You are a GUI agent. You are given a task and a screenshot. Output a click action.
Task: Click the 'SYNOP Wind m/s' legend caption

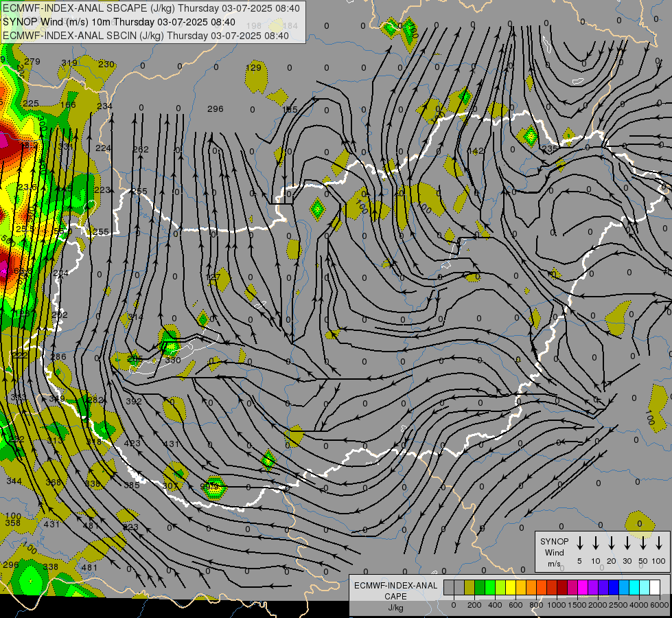(x=554, y=553)
